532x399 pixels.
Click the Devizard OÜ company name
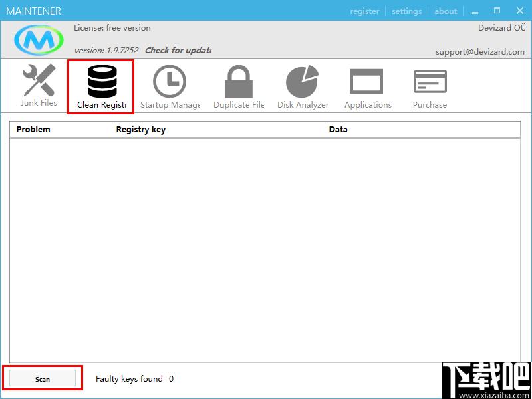501,28
